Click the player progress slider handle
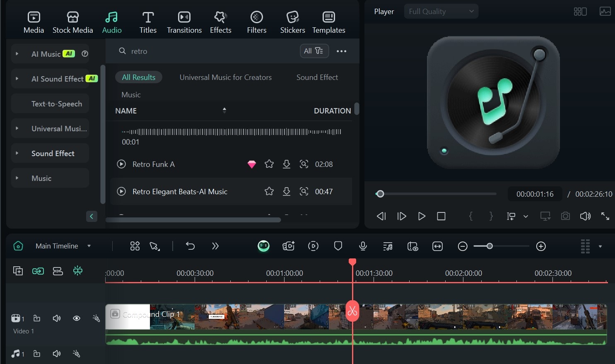The image size is (615, 364). click(x=380, y=194)
